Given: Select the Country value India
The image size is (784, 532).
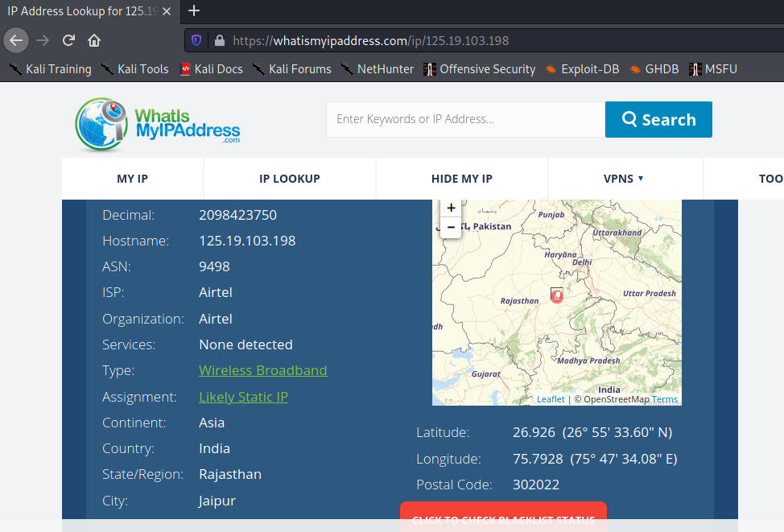Looking at the screenshot, I should tap(214, 448).
